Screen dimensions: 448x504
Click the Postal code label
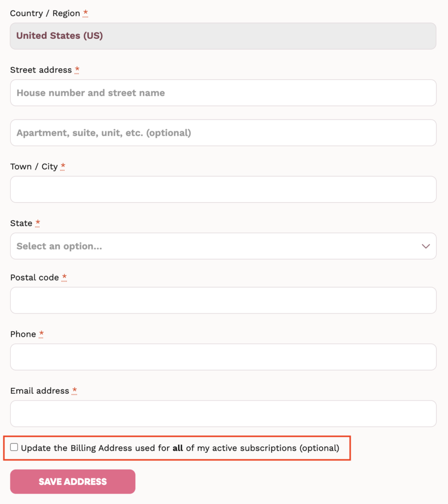pyautogui.click(x=34, y=278)
